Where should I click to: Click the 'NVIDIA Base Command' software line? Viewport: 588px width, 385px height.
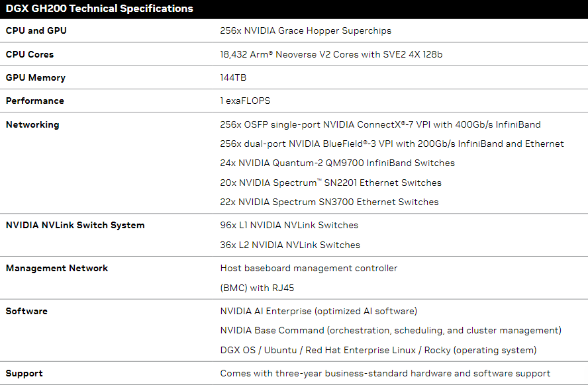pyautogui.click(x=391, y=330)
